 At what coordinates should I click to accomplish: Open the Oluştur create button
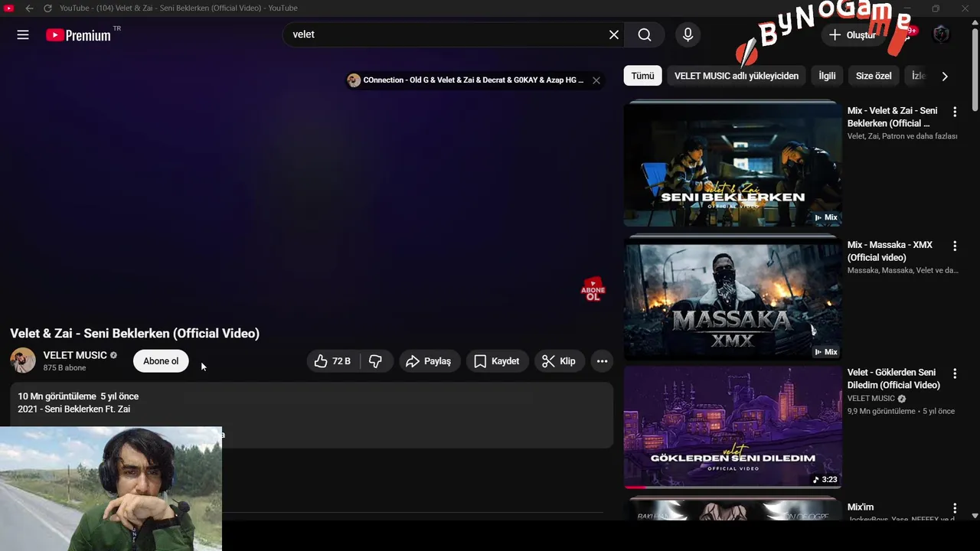point(853,35)
